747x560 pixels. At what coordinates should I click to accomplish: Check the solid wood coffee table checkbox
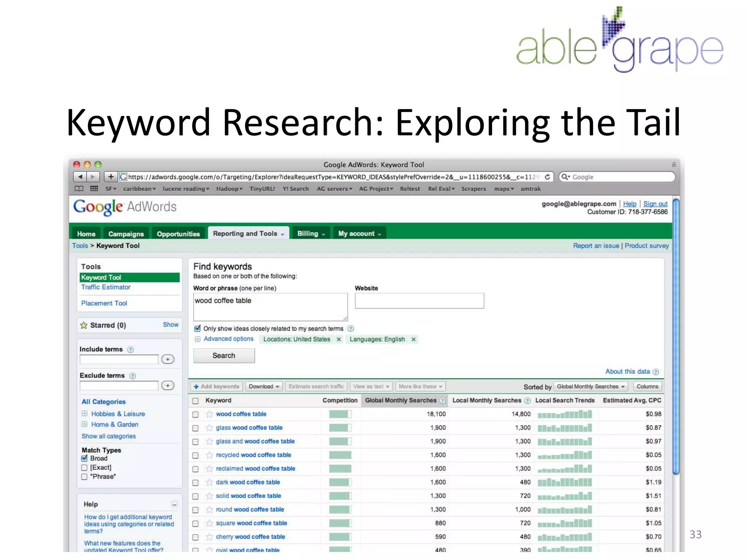(x=196, y=497)
